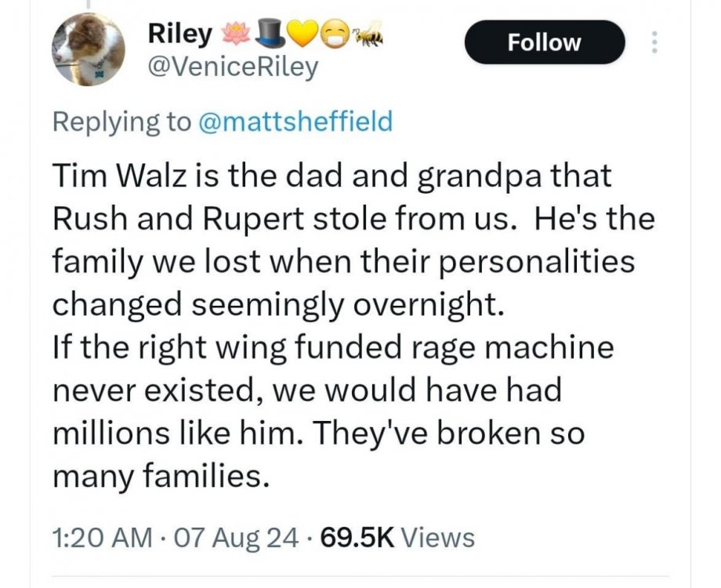Click the "many families." closing line

(160, 476)
